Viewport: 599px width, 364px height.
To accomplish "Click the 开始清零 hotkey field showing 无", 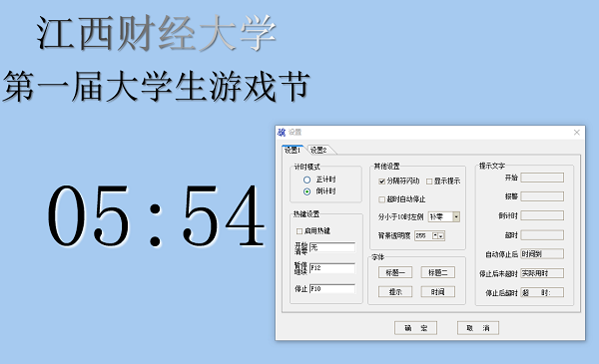I will pos(332,247).
